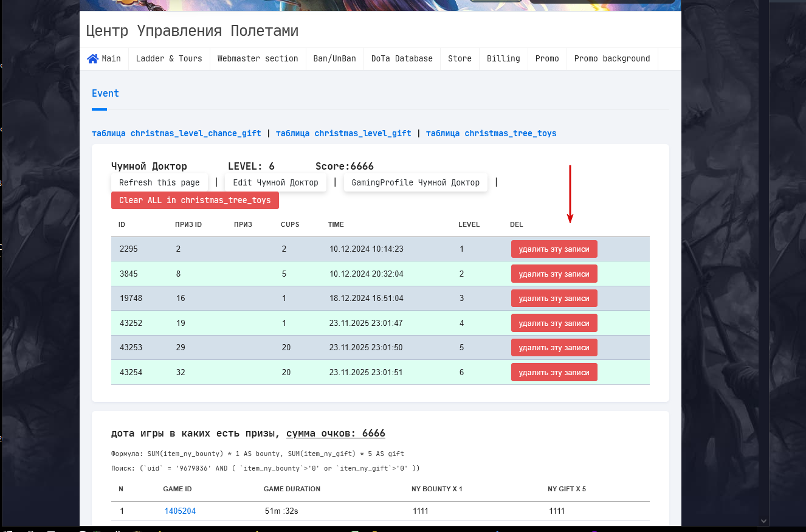The image size is (806, 532).
Task: Click the Score:6666 label
Action: pos(345,167)
